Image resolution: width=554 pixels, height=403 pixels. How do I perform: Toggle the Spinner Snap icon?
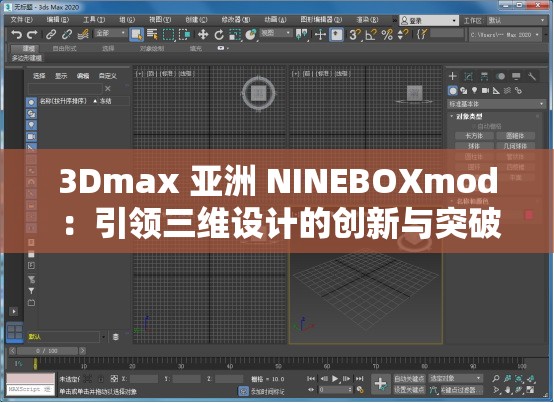pyautogui.click(x=403, y=35)
